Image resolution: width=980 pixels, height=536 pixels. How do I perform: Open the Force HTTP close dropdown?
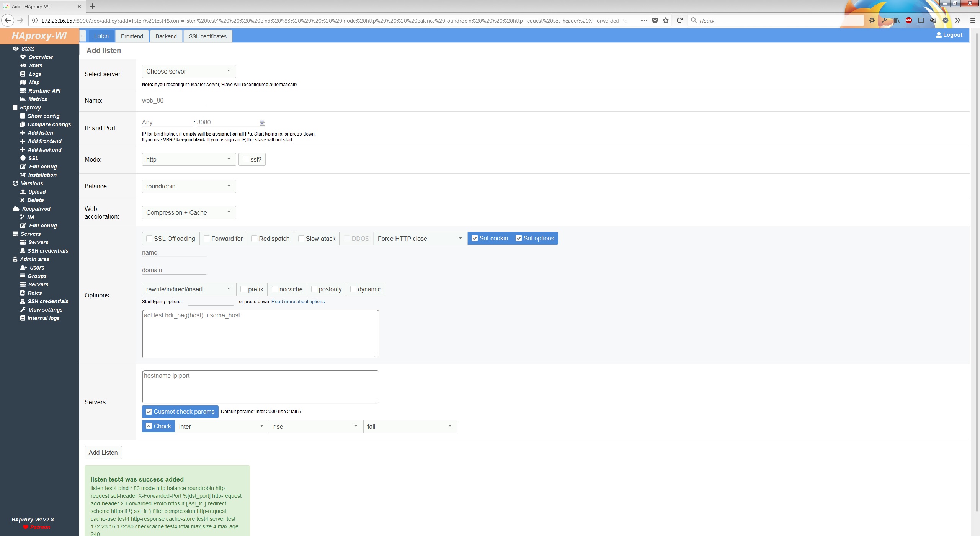click(x=420, y=239)
